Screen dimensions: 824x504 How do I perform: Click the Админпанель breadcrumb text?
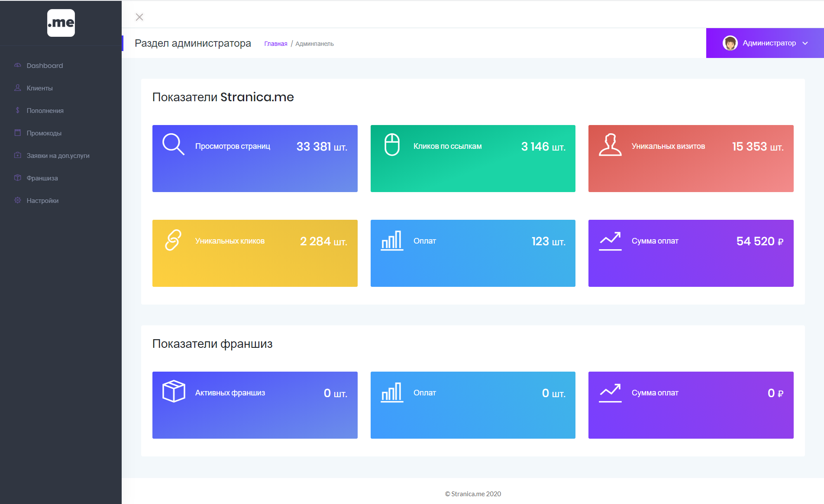[x=314, y=44]
